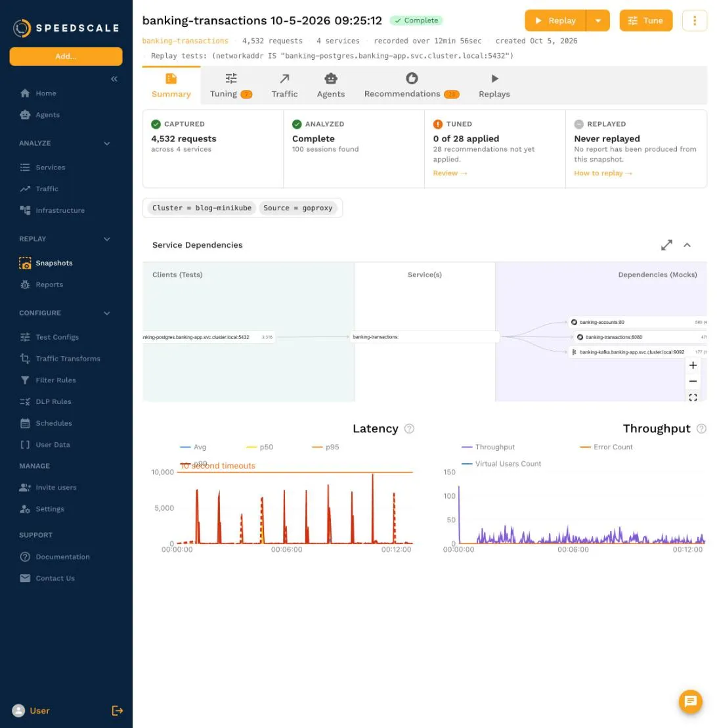The height and width of the screenshot is (728, 717).
Task: Toggle the Error Count series legend
Action: pyautogui.click(x=606, y=447)
